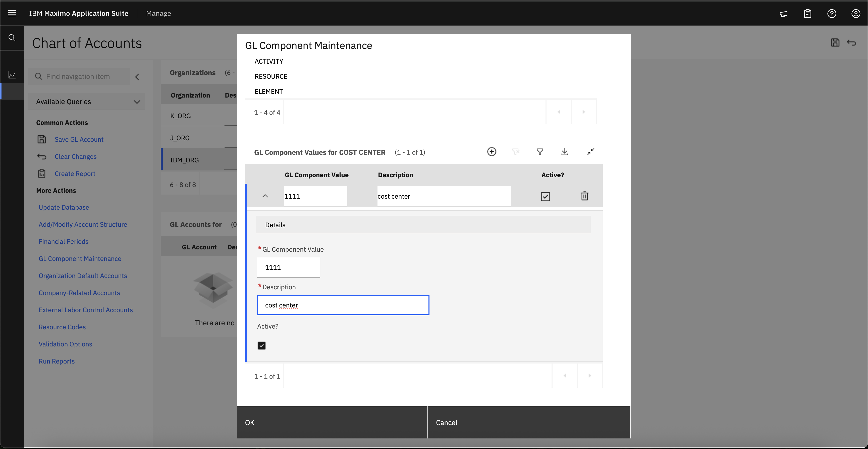Click the save disk icon at top right
This screenshot has height=449, width=868.
coord(835,42)
